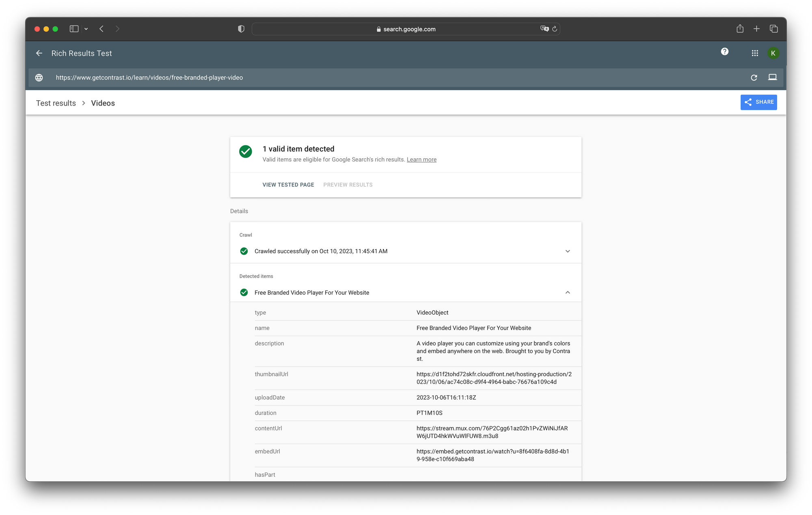Select the uploadDate value 2023-10-06T16:11:18Z
Screen dimensions: 812x515
pyautogui.click(x=446, y=397)
